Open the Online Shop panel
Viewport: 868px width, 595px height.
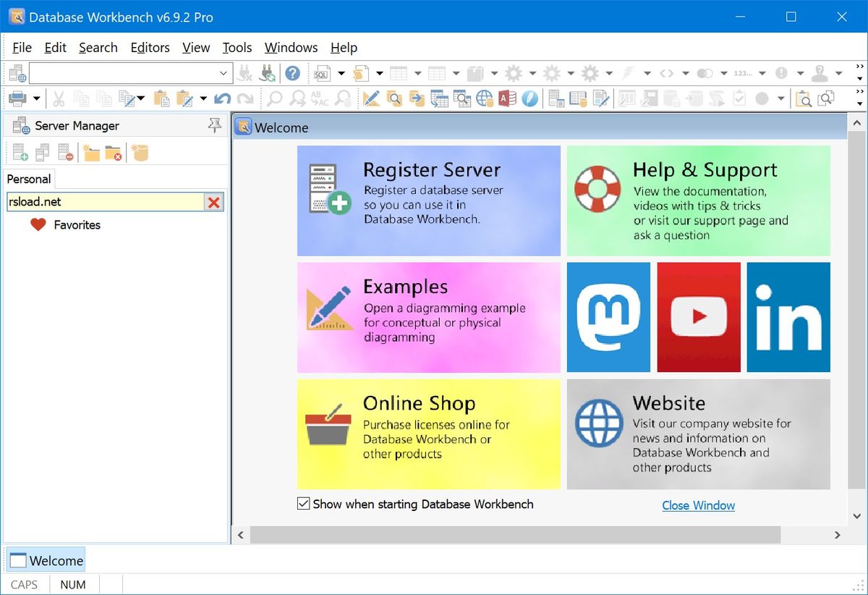point(428,434)
